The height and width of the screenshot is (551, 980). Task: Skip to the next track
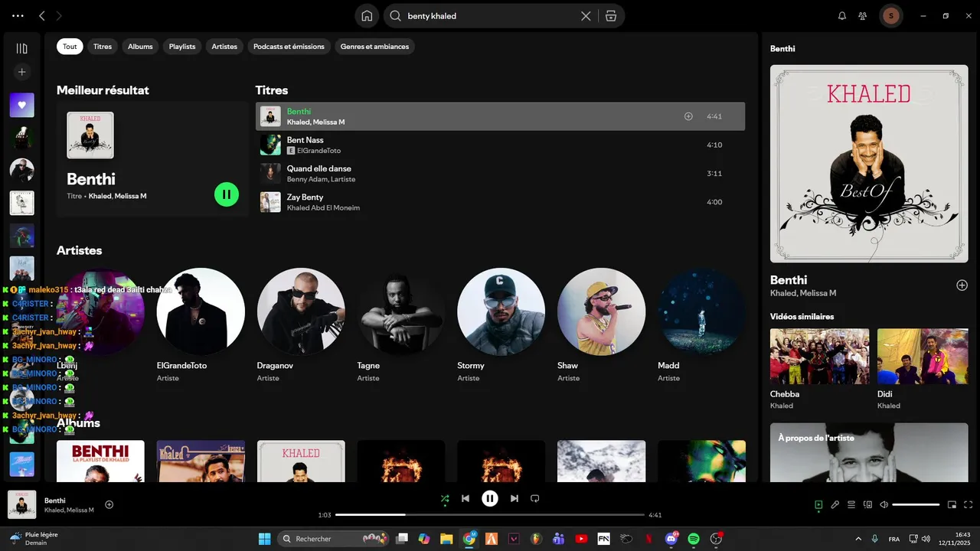point(514,498)
